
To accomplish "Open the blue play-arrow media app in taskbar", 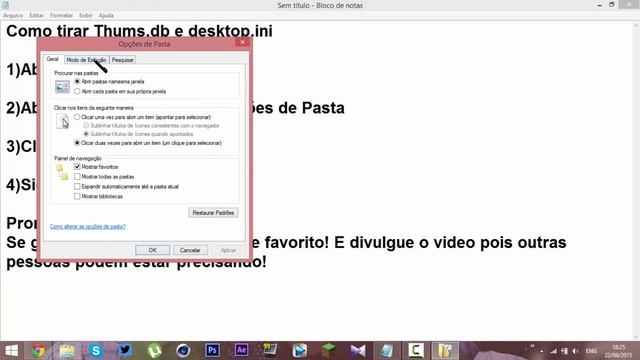I will [x=300, y=351].
